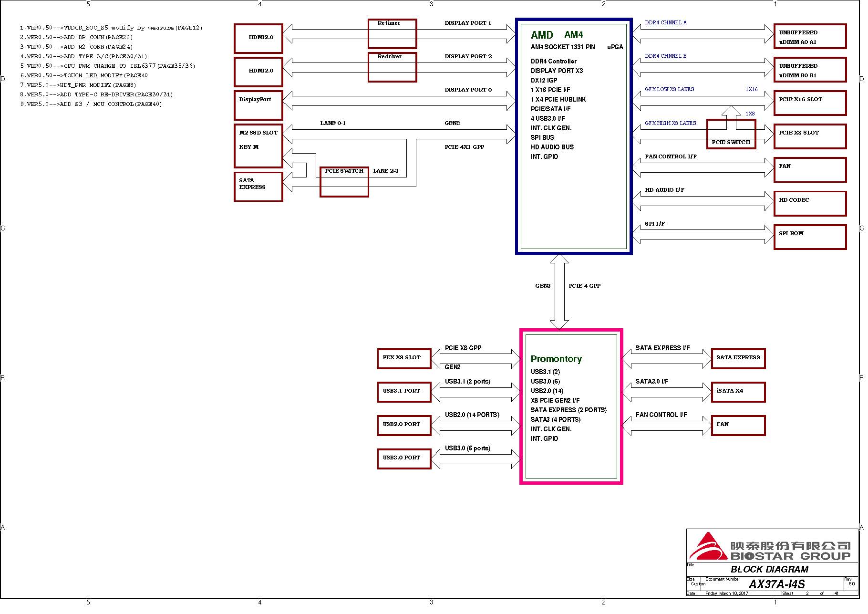Click the Biostar Group logo
868x614 pixels.
pyautogui.click(x=771, y=547)
